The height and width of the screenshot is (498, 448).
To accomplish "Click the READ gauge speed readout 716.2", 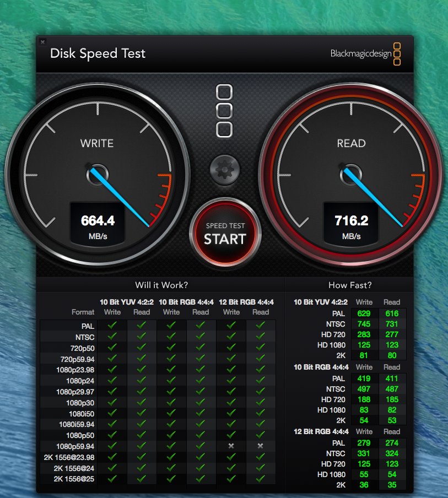I will (352, 221).
